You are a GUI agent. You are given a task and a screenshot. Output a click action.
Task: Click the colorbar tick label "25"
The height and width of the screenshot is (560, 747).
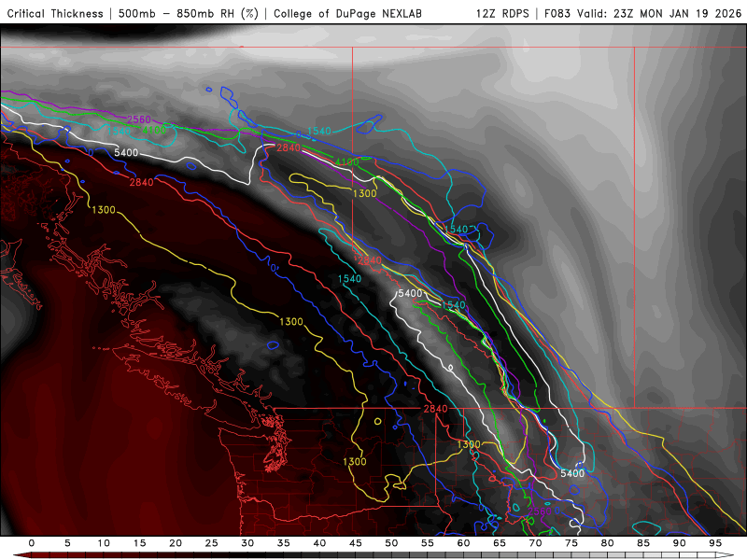tap(212, 543)
